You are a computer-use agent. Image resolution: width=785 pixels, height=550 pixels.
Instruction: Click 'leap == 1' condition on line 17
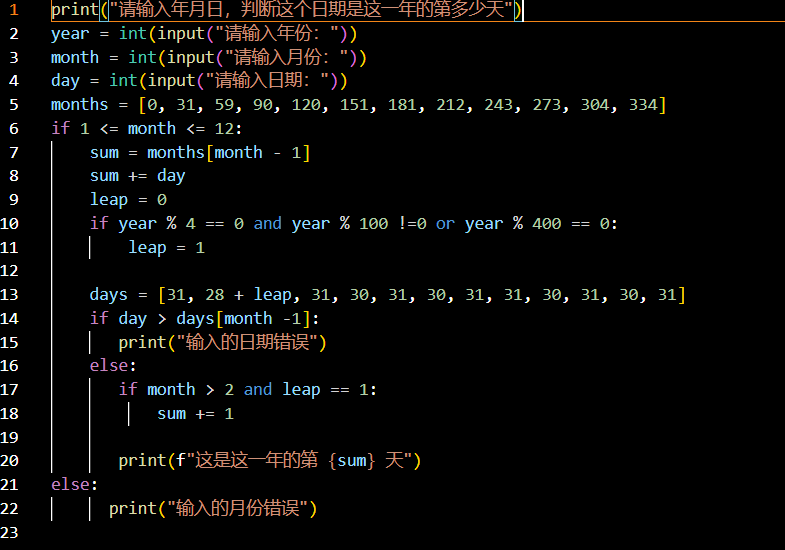(325, 390)
